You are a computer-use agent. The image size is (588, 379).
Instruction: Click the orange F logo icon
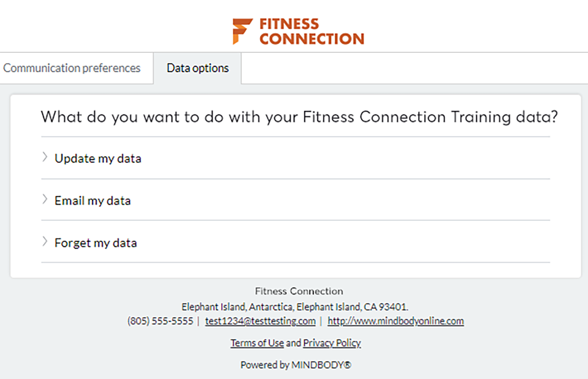[x=242, y=31]
